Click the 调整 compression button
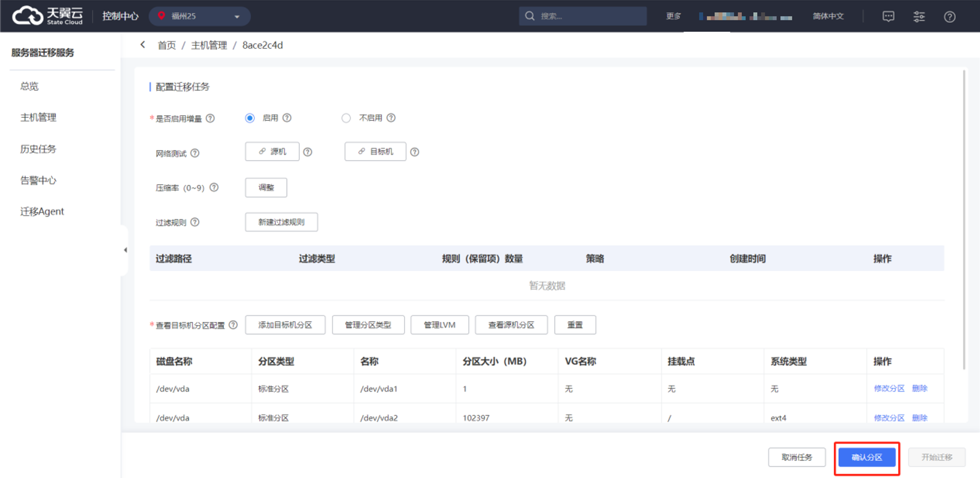 [x=266, y=187]
